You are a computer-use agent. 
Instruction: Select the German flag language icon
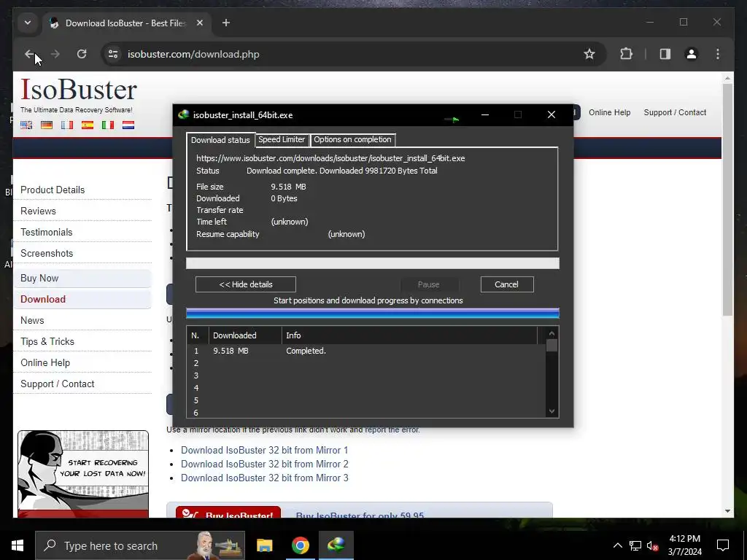[47, 125]
